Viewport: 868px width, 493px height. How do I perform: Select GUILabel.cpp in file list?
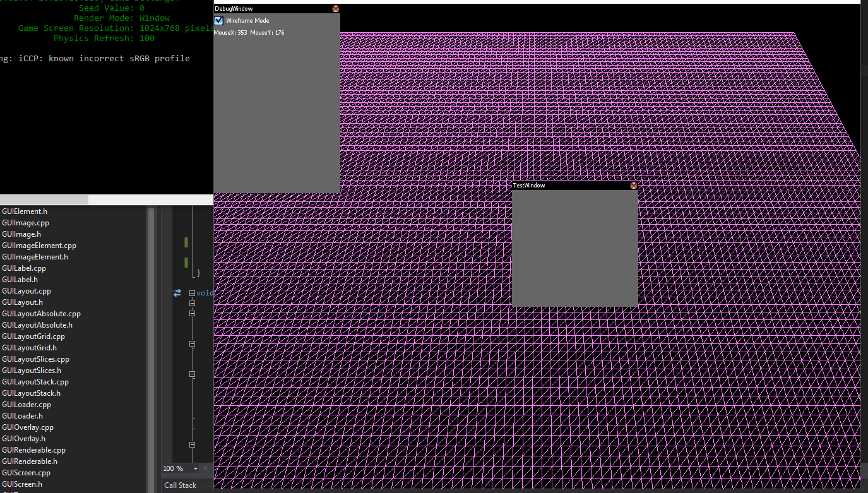point(24,268)
